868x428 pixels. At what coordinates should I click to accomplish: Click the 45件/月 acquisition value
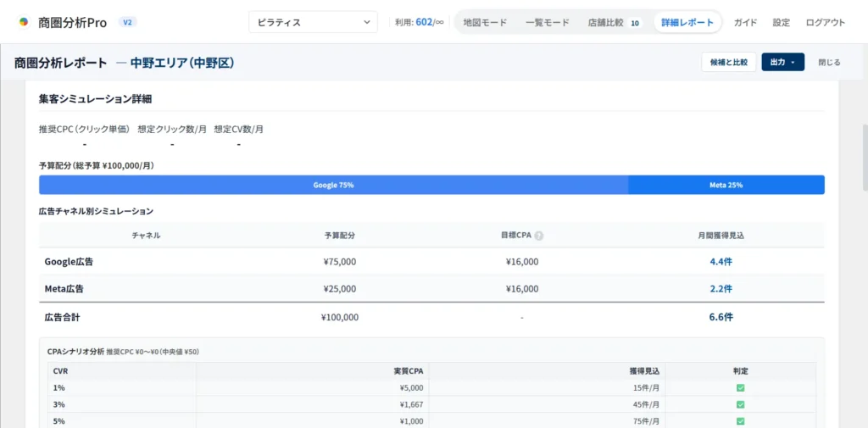tap(646, 404)
